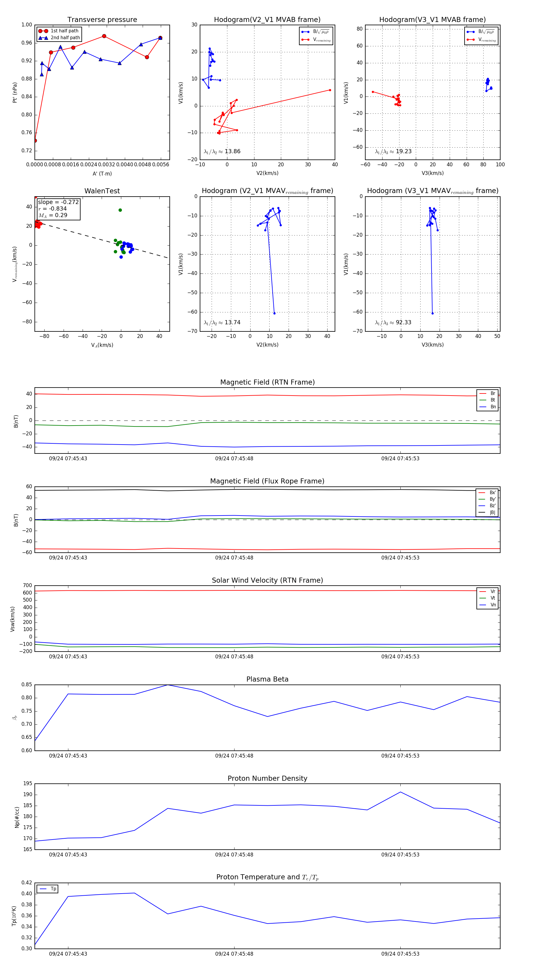Select the |B| legend entry

point(487,513)
